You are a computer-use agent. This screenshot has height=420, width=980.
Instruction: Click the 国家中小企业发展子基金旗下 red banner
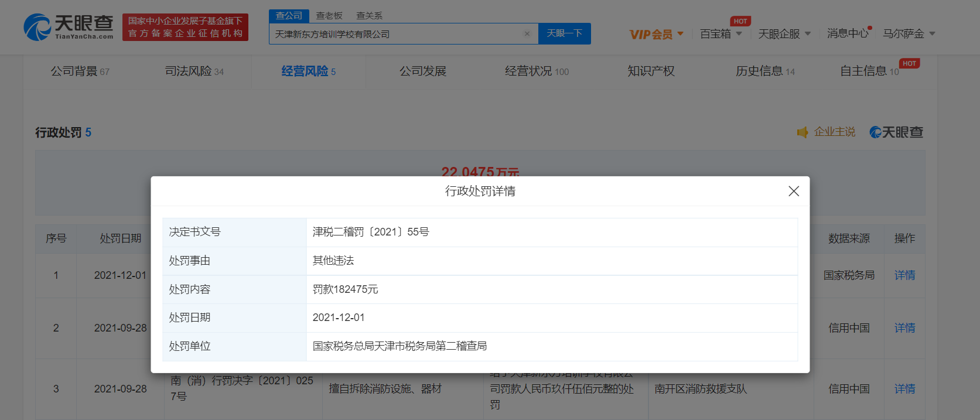click(x=185, y=27)
